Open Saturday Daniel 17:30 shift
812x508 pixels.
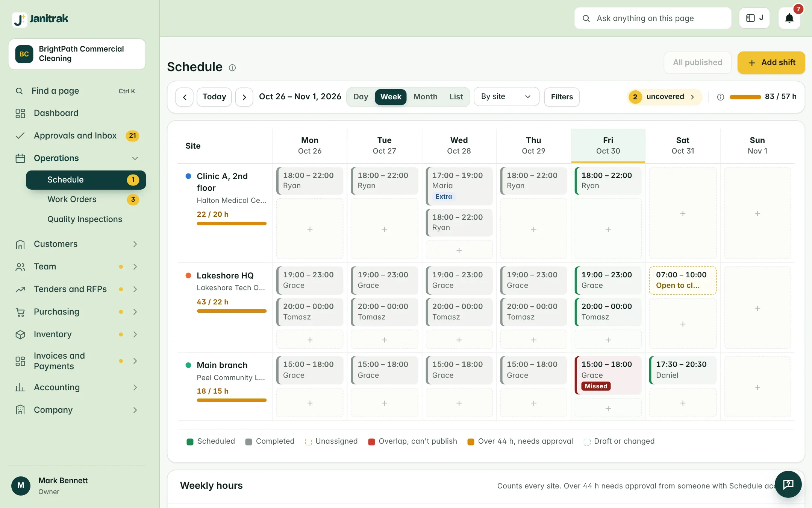683,370
